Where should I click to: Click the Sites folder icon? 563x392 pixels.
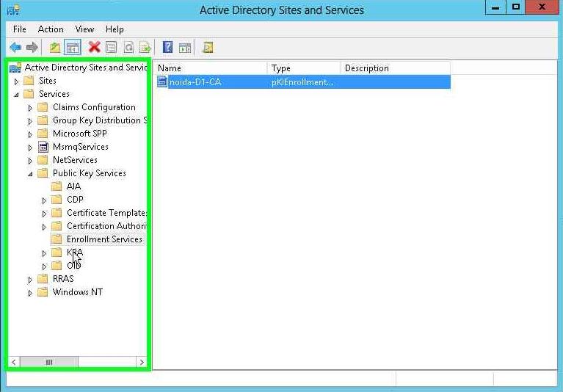[29, 81]
